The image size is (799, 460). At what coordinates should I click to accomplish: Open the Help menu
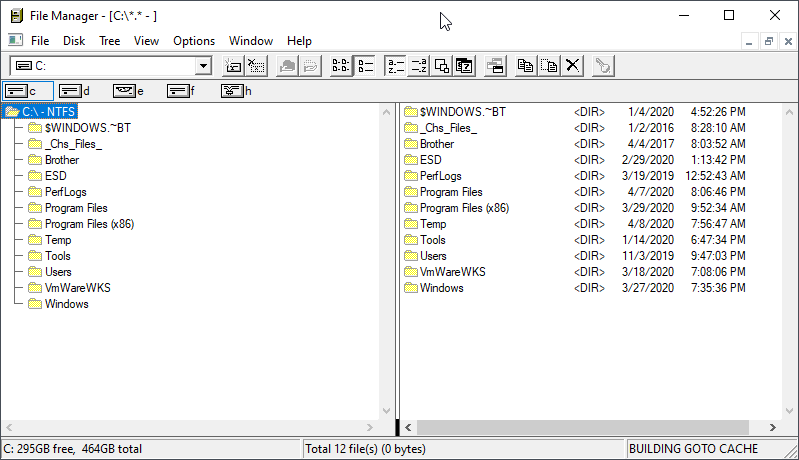point(299,41)
